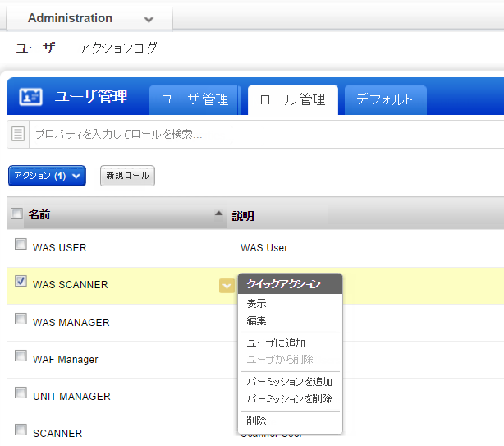Toggle the select-all checkbox in header
Viewport: 504px width, 446px height.
(x=17, y=214)
